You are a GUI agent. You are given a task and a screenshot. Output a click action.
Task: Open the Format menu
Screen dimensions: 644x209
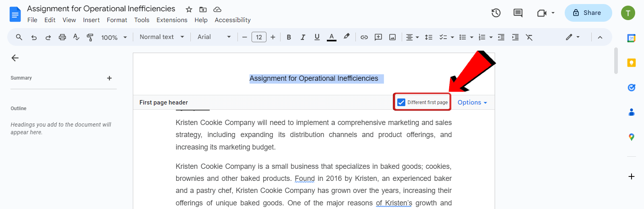click(x=117, y=20)
